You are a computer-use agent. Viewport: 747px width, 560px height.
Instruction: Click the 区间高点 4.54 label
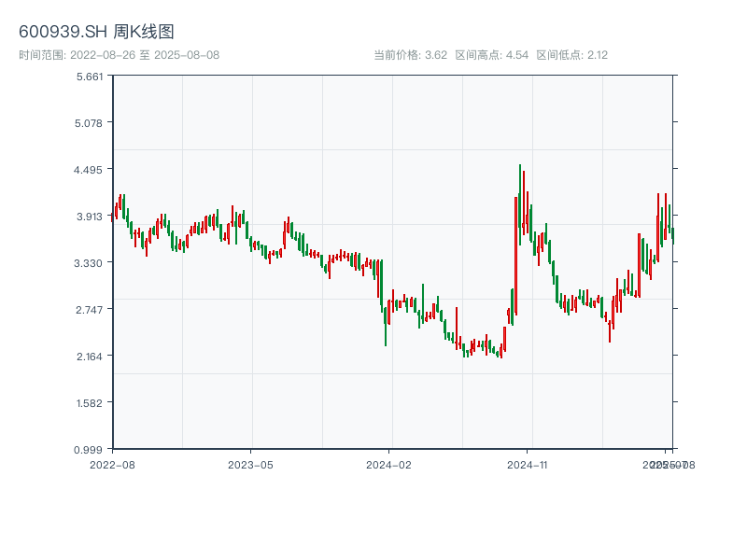491,55
